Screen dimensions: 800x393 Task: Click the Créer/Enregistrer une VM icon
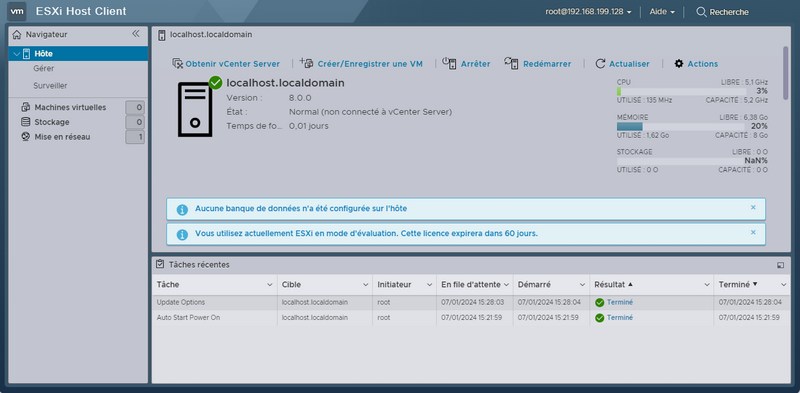coord(306,63)
